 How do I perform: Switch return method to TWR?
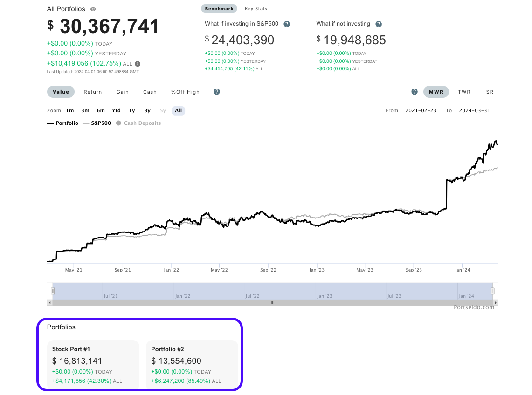click(x=464, y=92)
